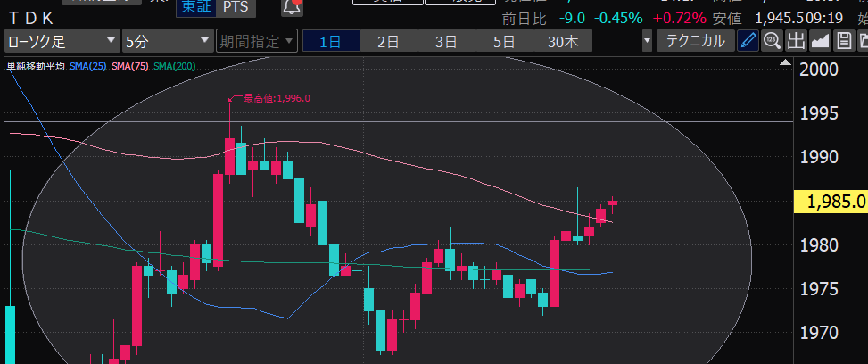Select the pencil drawing tool
This screenshot has width=868, height=364.
[x=748, y=40]
